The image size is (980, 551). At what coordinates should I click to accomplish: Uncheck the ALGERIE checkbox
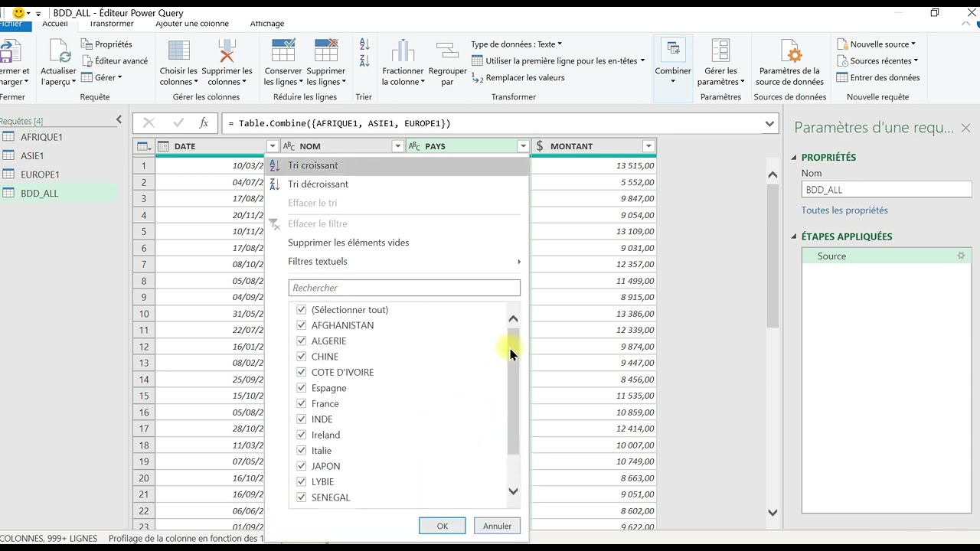click(302, 341)
